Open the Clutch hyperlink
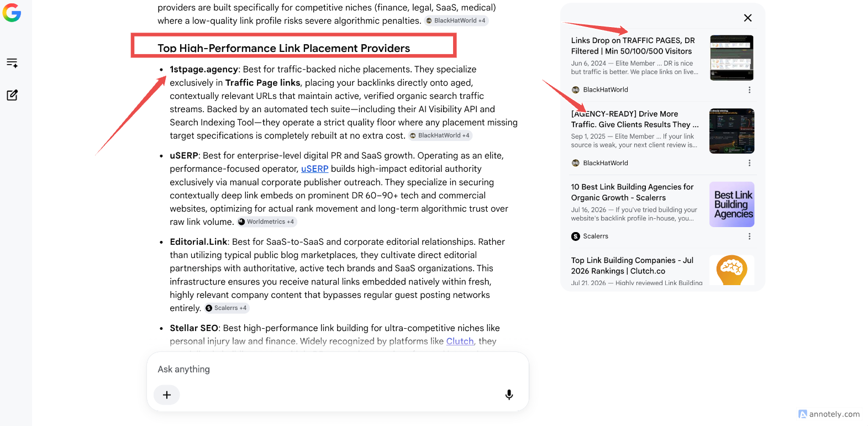This screenshot has width=868, height=426. pyautogui.click(x=460, y=341)
